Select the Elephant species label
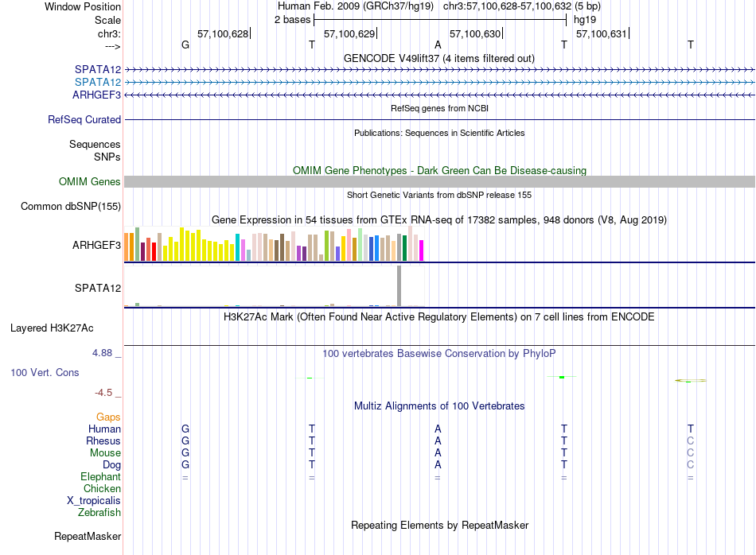The width and height of the screenshot is (756, 555). point(101,476)
